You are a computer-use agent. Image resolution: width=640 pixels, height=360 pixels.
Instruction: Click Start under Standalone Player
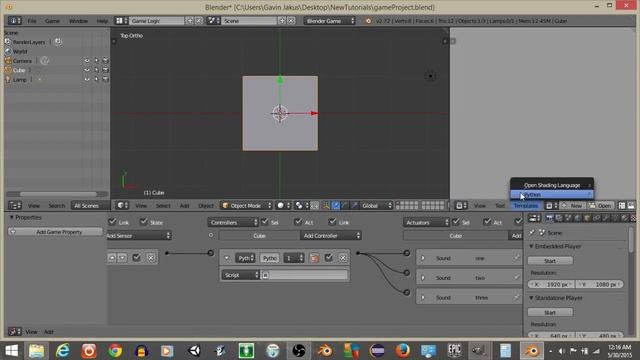tap(550, 312)
